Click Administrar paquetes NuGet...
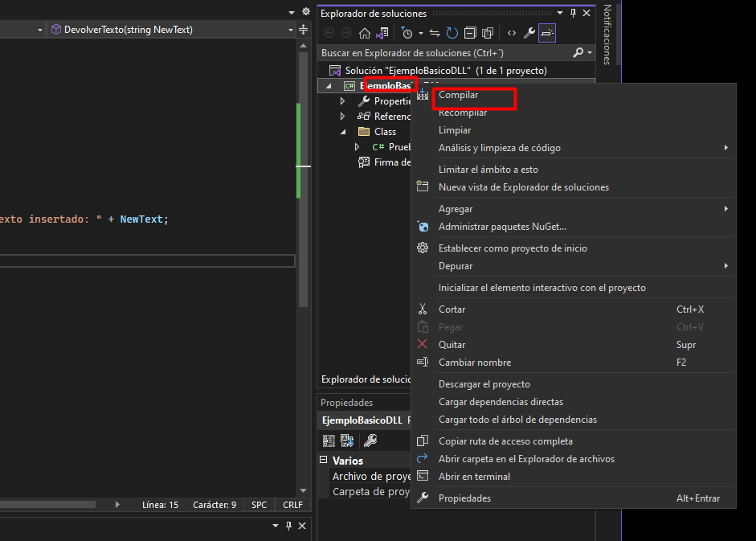This screenshot has width=756, height=541. click(x=502, y=227)
